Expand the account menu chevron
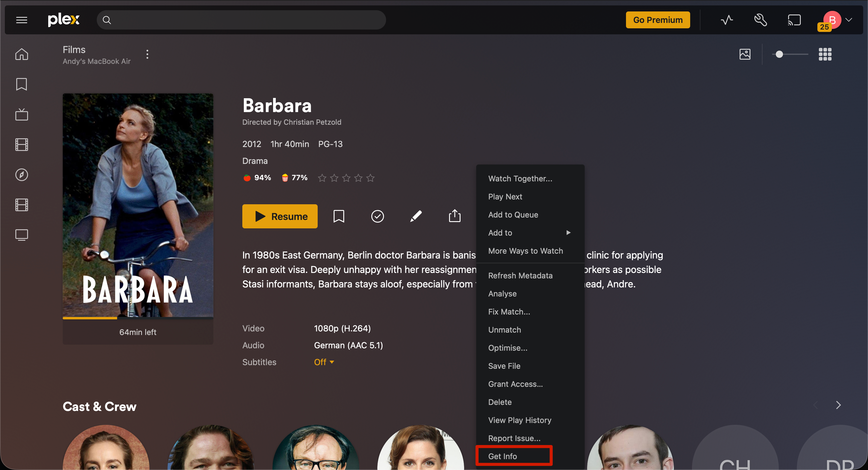Image resolution: width=868 pixels, height=470 pixels. pos(849,20)
